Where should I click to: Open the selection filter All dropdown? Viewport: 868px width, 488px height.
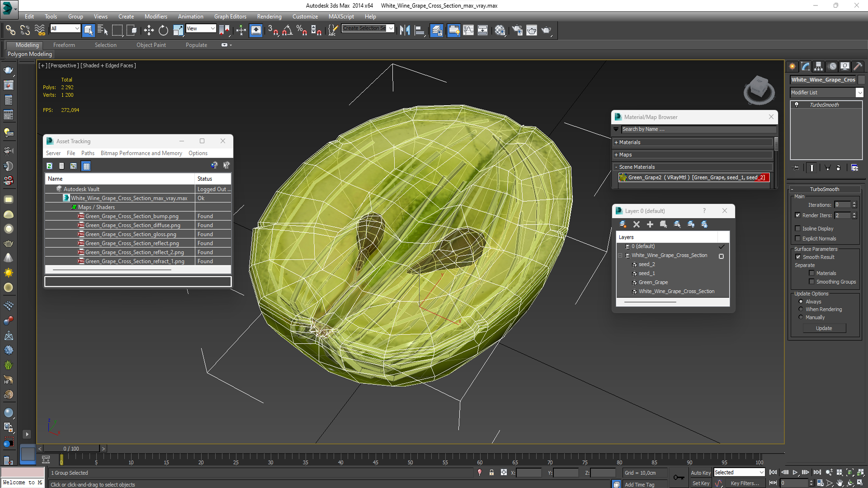pyautogui.click(x=65, y=28)
